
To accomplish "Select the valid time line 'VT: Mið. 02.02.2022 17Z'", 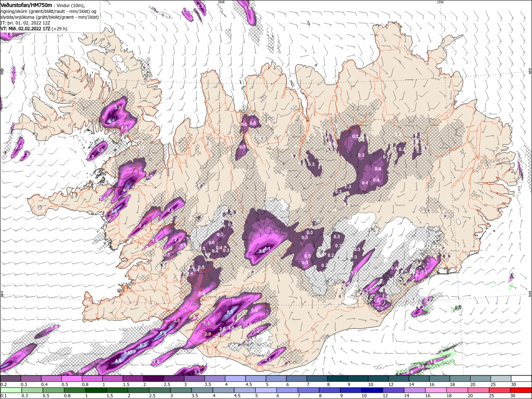I will (25, 29).
